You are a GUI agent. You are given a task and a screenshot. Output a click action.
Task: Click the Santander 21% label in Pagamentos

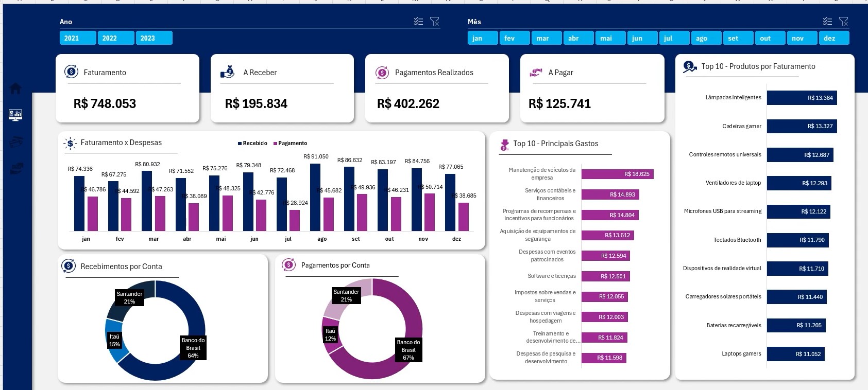click(x=346, y=295)
